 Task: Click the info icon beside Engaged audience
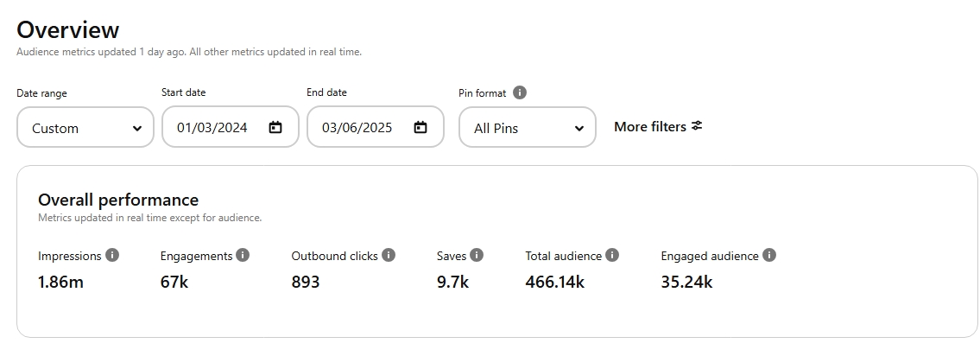click(x=768, y=255)
